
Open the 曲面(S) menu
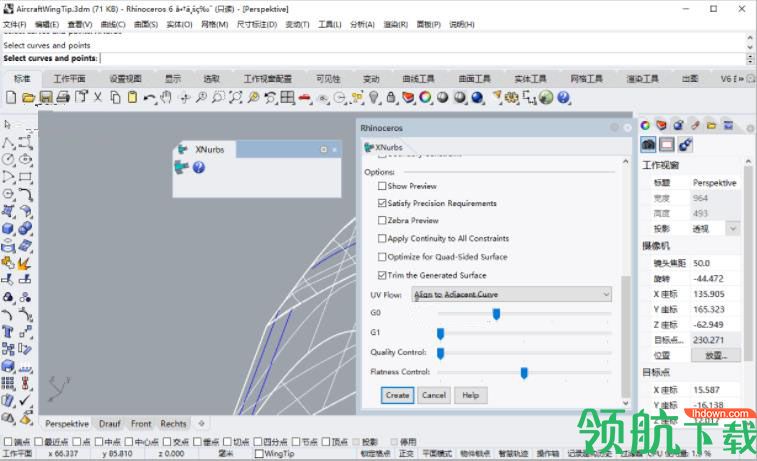(145, 24)
